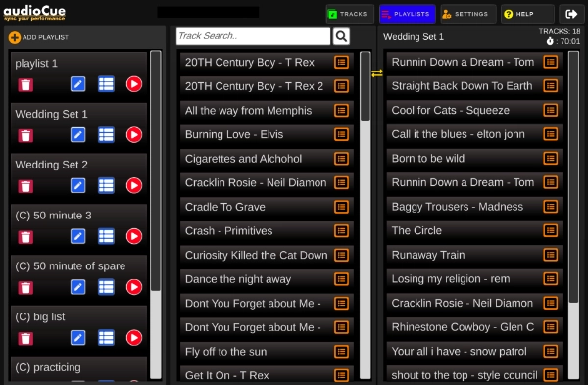Image resolution: width=588 pixels, height=385 pixels.
Task: Click list icon for Rhinestone Cowboy
Action: (x=550, y=327)
